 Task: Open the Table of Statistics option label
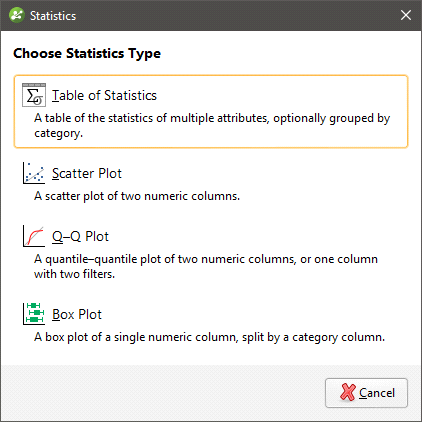click(x=104, y=96)
